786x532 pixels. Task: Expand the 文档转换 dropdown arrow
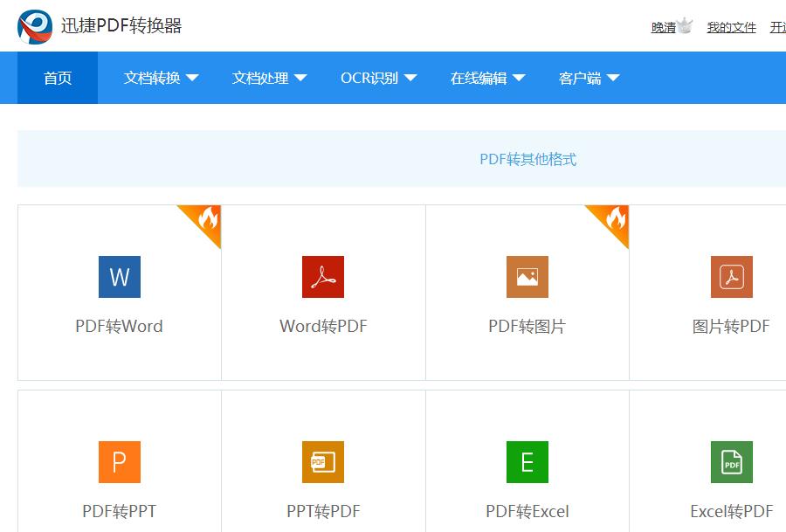click(192, 78)
